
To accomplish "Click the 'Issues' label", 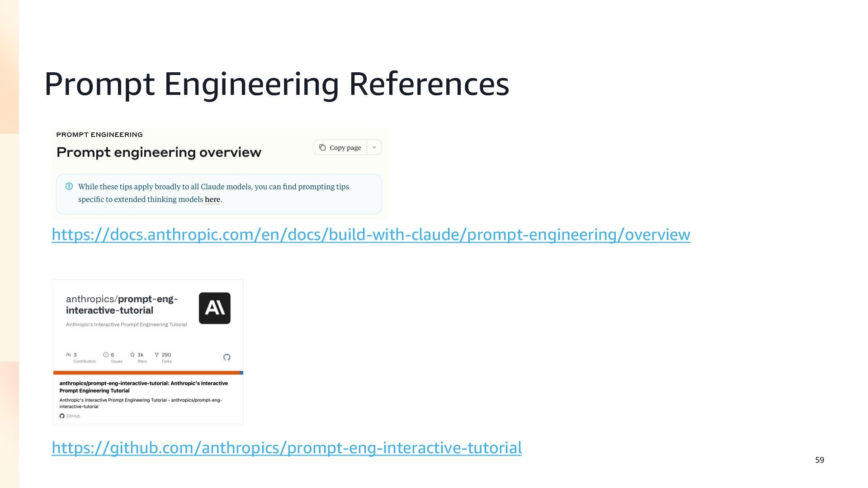I will [117, 361].
